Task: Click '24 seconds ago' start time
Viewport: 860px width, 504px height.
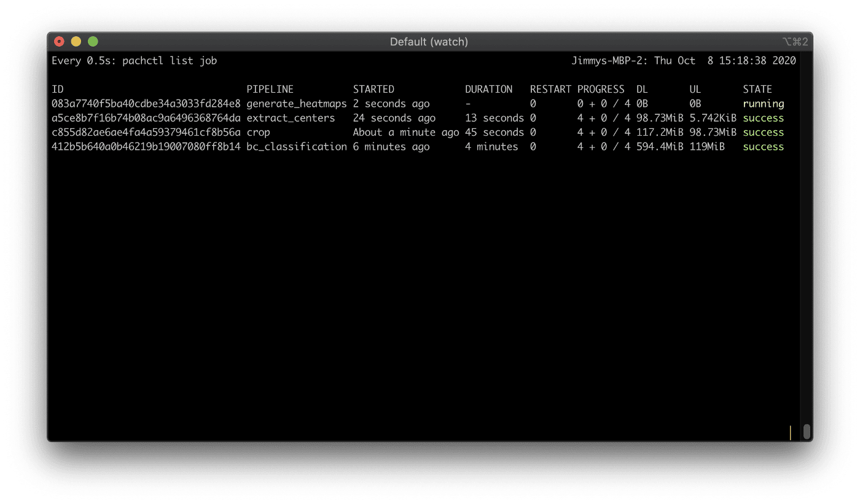Action: [x=394, y=118]
